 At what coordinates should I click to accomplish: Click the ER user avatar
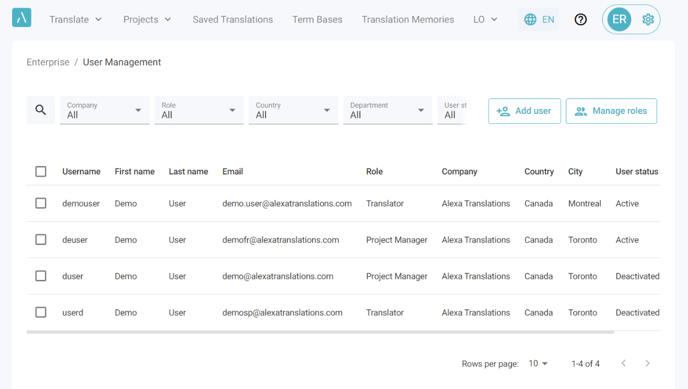[x=619, y=19]
